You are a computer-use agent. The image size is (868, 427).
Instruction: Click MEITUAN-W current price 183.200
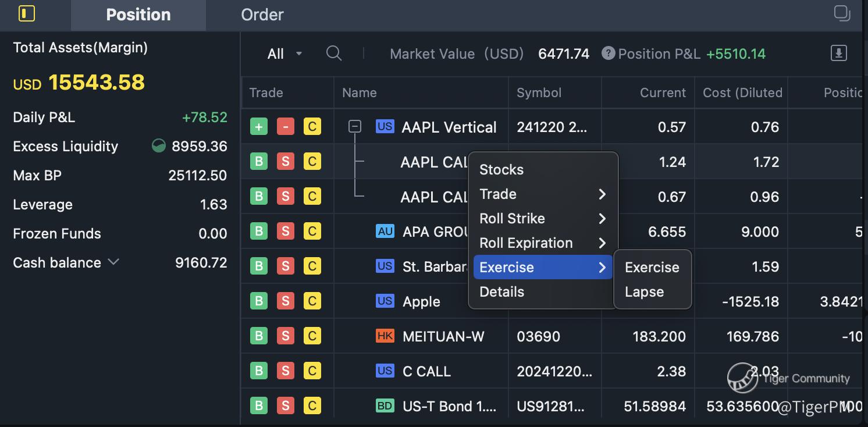[659, 336]
